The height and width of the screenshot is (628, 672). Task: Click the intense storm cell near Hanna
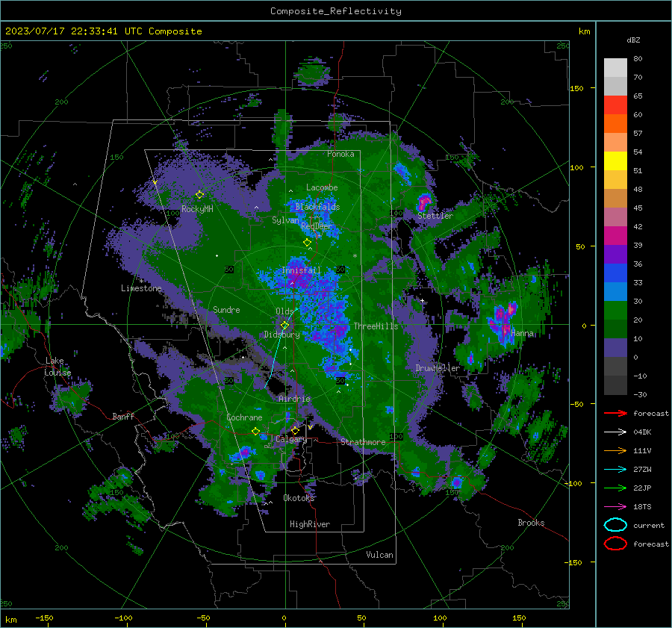(x=505, y=322)
